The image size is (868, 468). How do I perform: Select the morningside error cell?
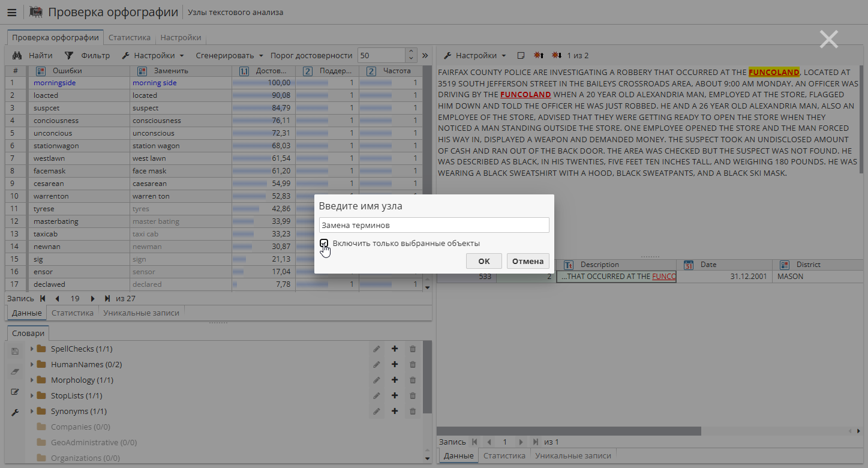coord(79,83)
